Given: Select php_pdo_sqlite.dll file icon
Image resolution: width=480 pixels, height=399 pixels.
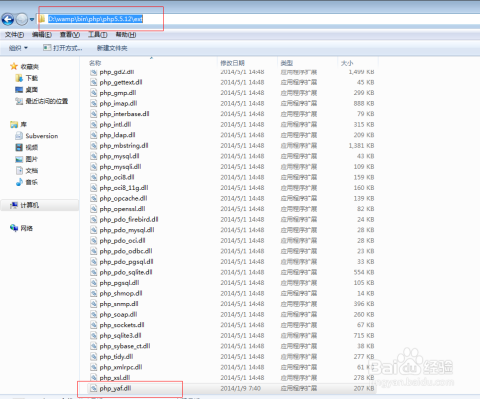Looking at the screenshot, I should click(x=94, y=272).
